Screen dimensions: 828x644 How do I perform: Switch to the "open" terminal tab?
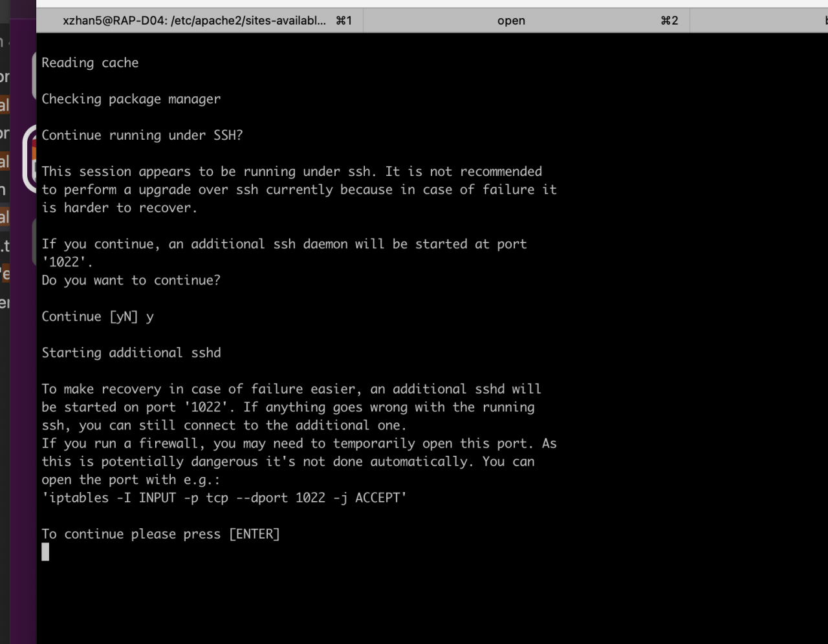tap(511, 21)
